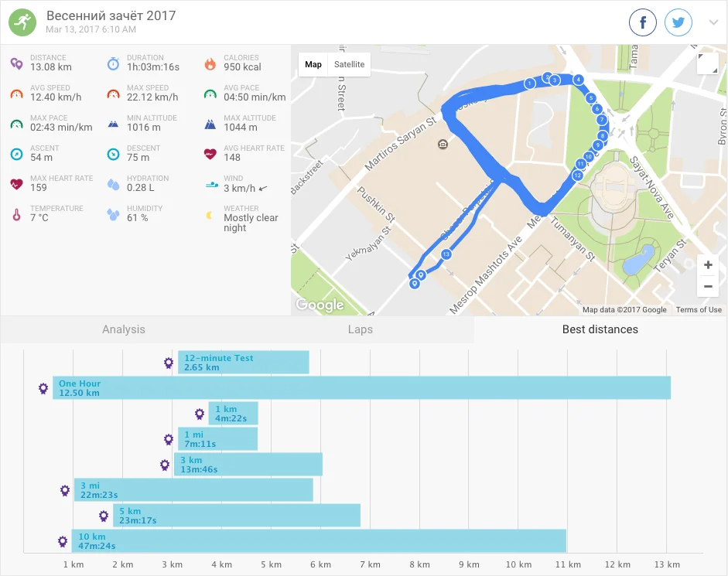The width and height of the screenshot is (728, 576).
Task: Click the 12-minute Test bar
Action: 243,363
